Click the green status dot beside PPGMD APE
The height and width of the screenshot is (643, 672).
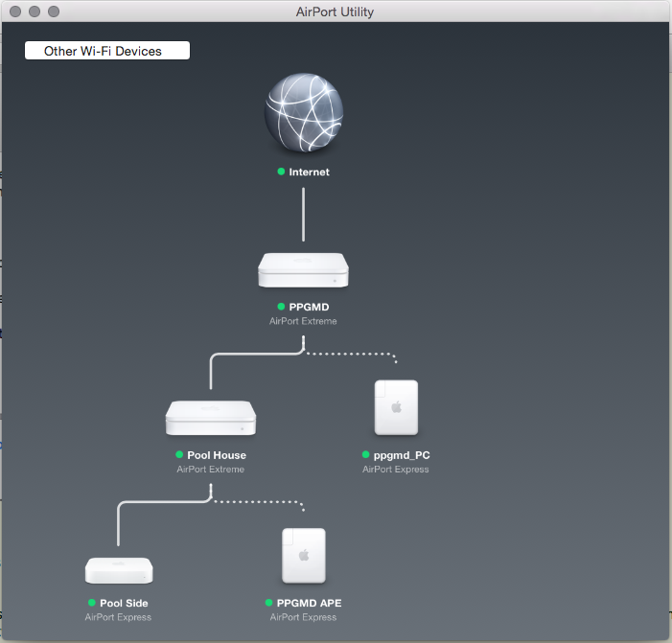(268, 603)
